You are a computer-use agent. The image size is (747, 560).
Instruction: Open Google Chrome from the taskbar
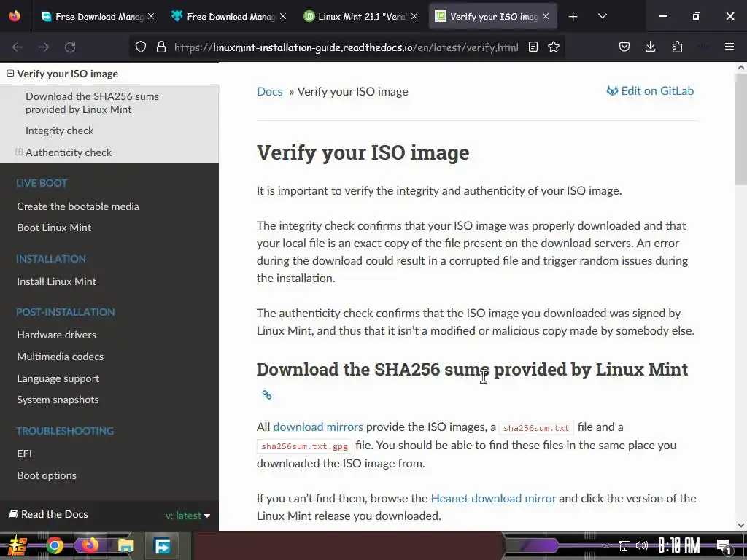click(x=54, y=545)
